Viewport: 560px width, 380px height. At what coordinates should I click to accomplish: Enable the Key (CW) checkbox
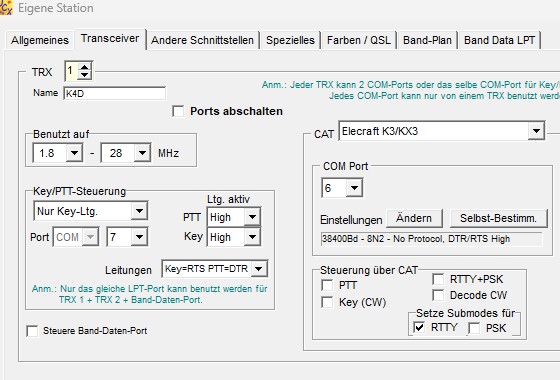click(327, 302)
